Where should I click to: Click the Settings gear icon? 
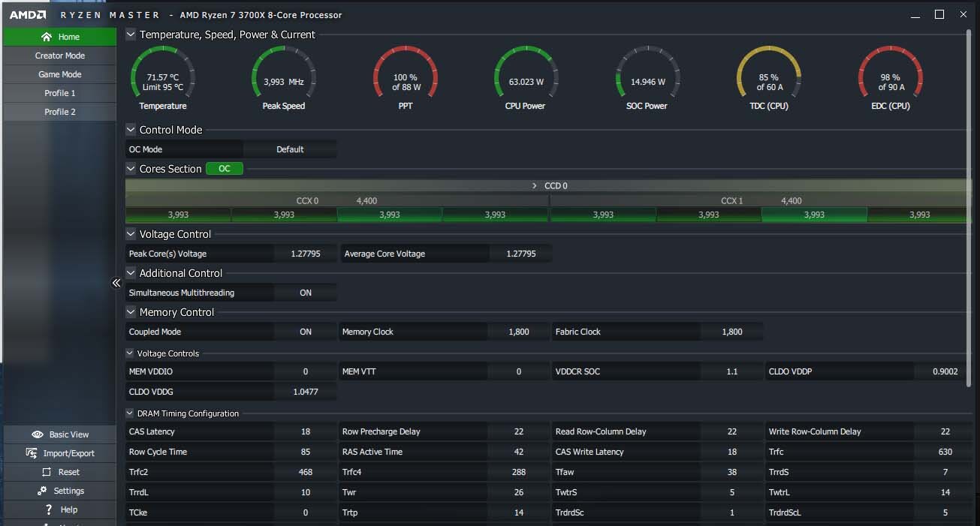click(x=41, y=491)
